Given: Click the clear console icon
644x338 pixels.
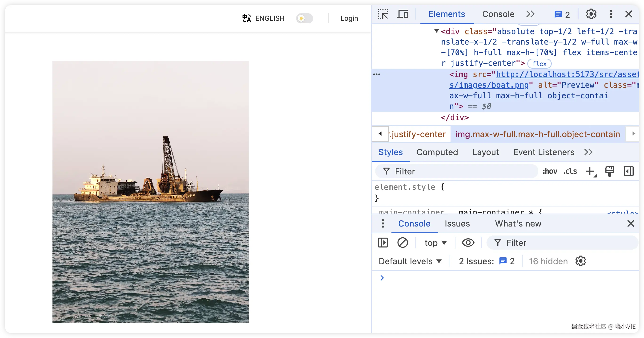Looking at the screenshot, I should point(402,243).
